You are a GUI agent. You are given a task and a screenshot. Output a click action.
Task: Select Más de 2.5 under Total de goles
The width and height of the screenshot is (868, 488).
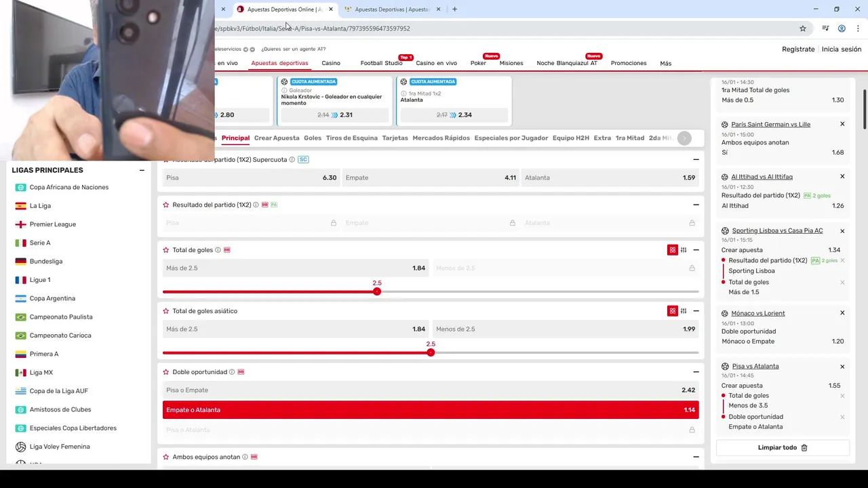[296, 268]
